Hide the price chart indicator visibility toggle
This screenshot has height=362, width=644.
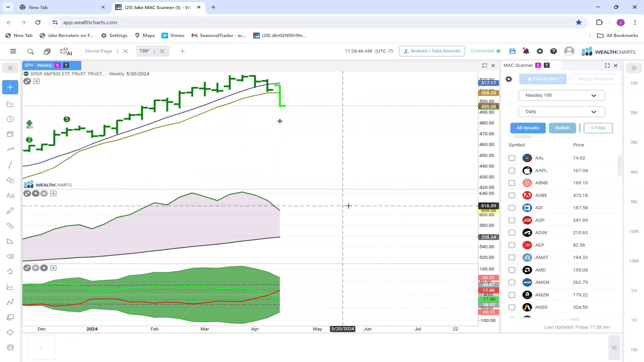[x=27, y=81]
